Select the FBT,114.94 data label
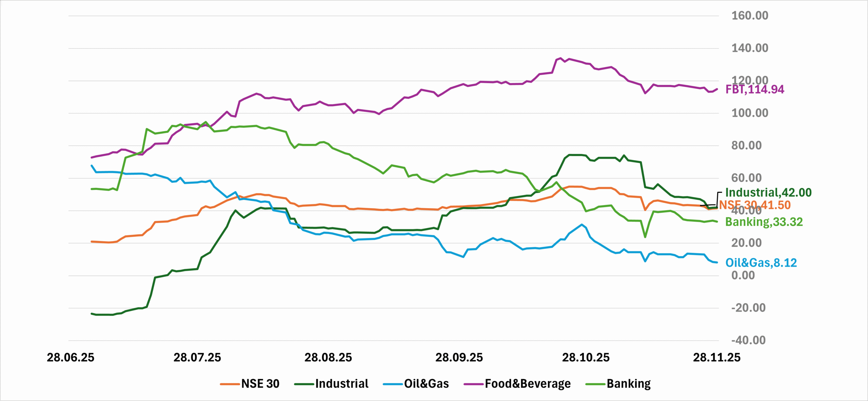This screenshot has height=401, width=868. (x=755, y=89)
